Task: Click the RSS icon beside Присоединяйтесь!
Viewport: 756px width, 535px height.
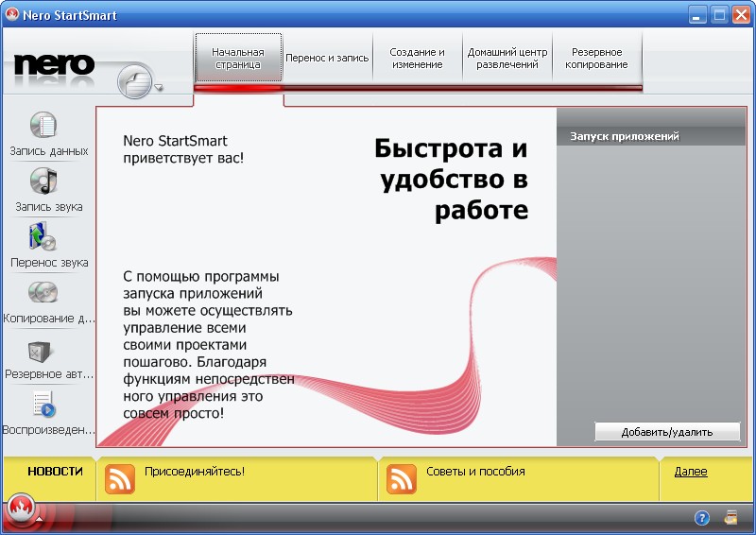Action: coord(120,479)
